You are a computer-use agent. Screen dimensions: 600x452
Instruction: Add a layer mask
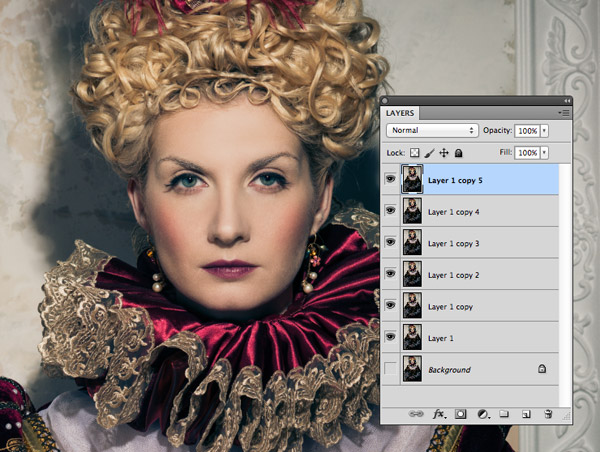pyautogui.click(x=461, y=413)
